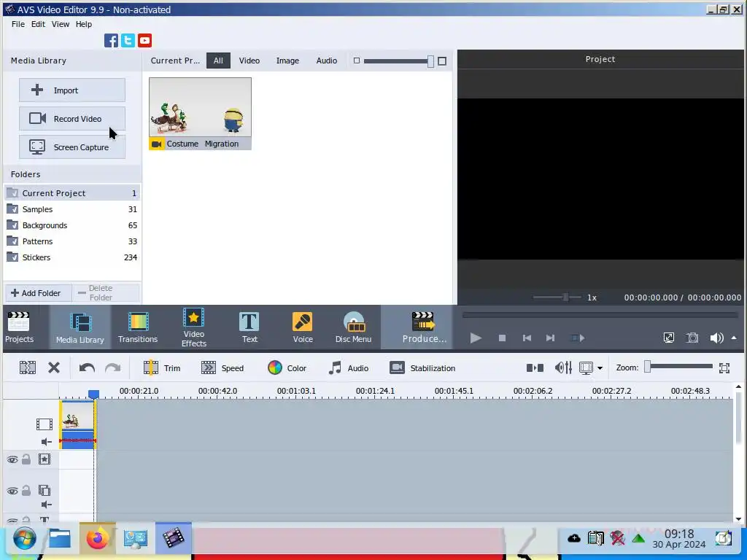The image size is (747, 560).
Task: Adjust the timeline Zoom slider
Action: coord(648,367)
